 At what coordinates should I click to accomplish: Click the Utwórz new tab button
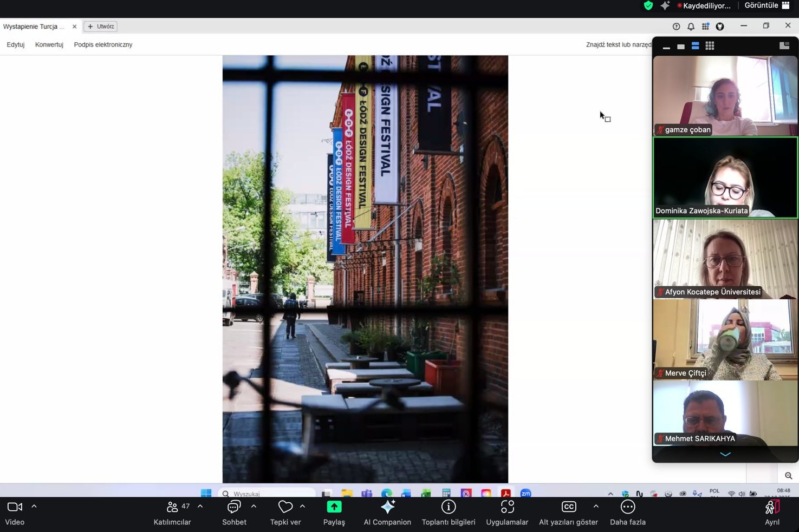click(101, 27)
